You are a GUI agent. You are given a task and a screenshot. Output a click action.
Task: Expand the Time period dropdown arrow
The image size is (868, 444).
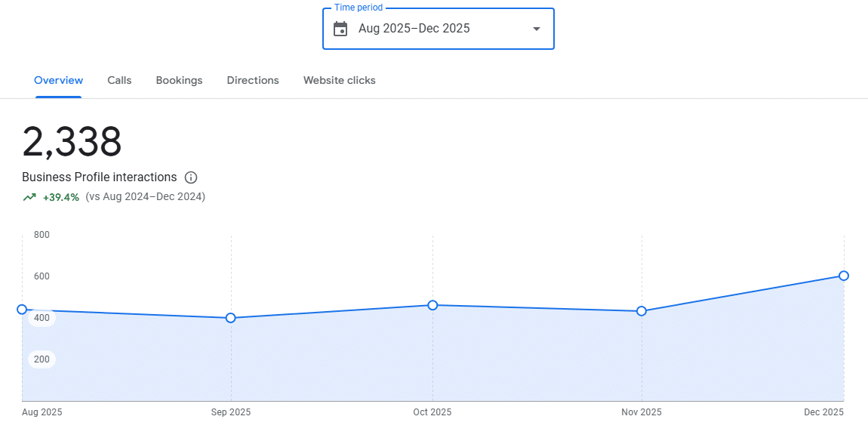(537, 29)
